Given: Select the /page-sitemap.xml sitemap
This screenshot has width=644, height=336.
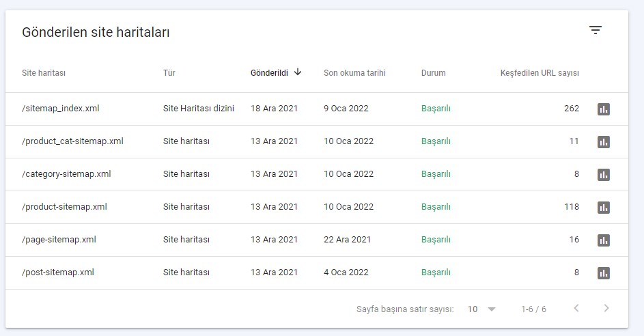Looking at the screenshot, I should (x=59, y=240).
